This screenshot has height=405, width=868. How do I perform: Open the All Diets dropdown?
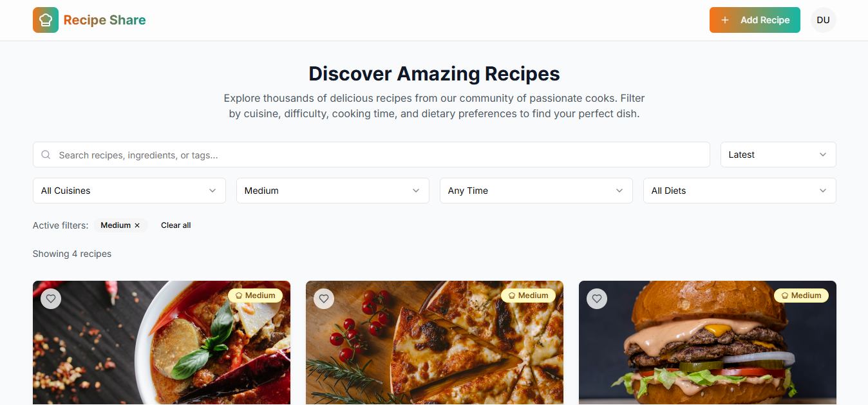tap(740, 191)
